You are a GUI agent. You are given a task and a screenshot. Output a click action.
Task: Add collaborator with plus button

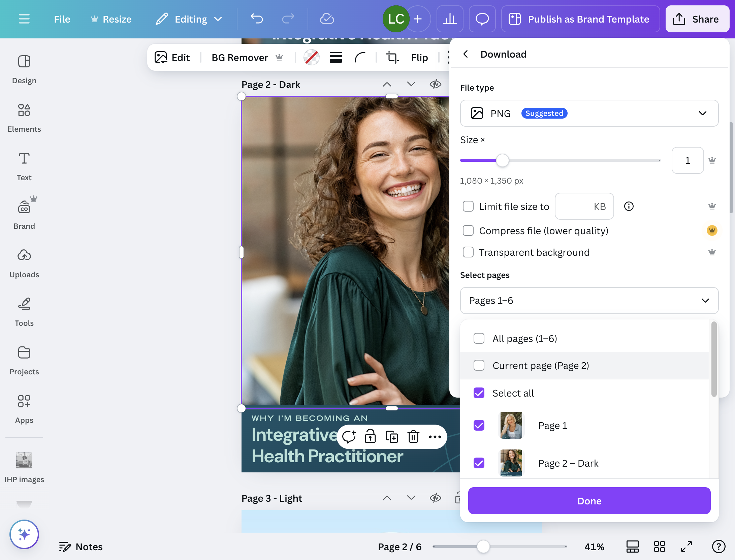coord(418,19)
